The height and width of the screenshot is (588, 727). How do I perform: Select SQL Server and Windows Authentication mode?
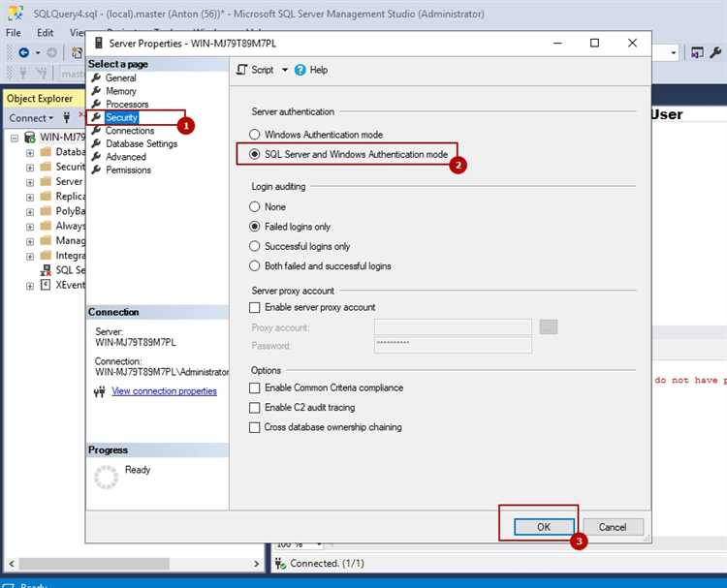coord(255,154)
